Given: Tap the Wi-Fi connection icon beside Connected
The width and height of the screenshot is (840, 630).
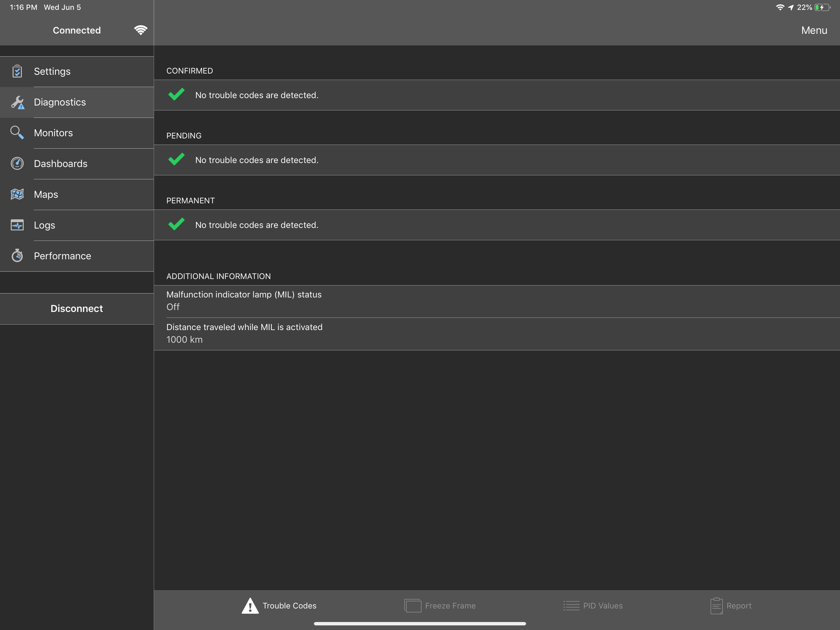Looking at the screenshot, I should (x=141, y=30).
